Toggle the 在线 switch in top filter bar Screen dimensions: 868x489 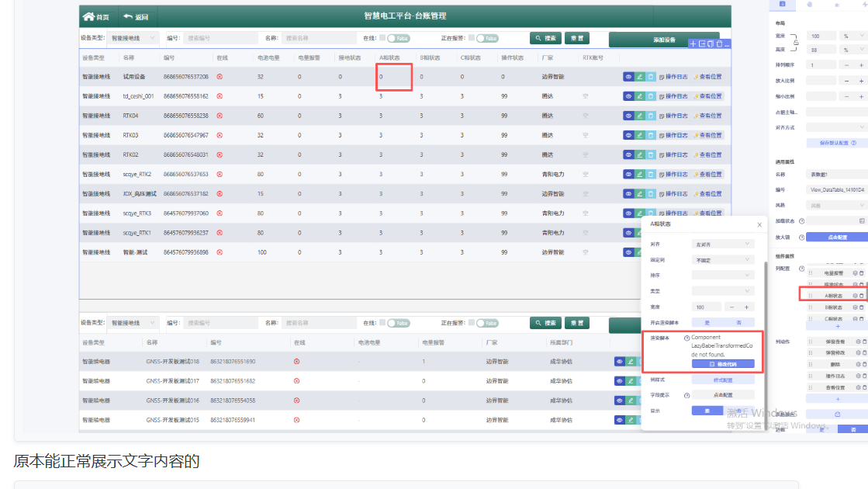click(x=398, y=38)
